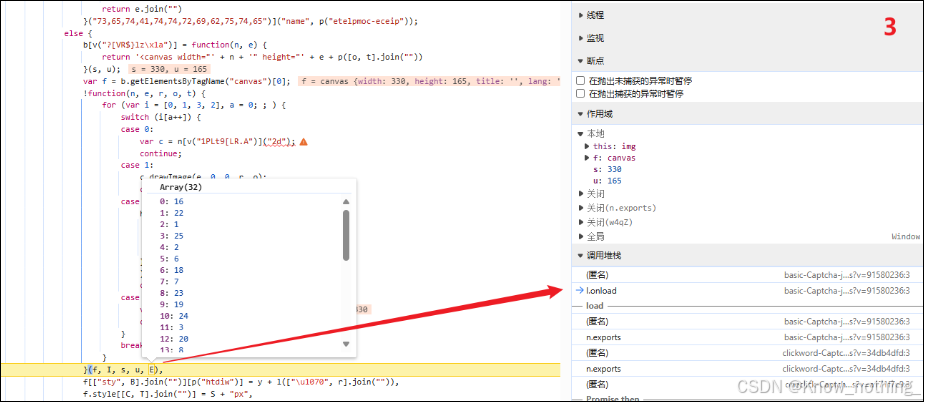Image resolution: width=925 pixels, height=402 pixels.
Task: Select array entry 12: 20
Action: (174, 339)
